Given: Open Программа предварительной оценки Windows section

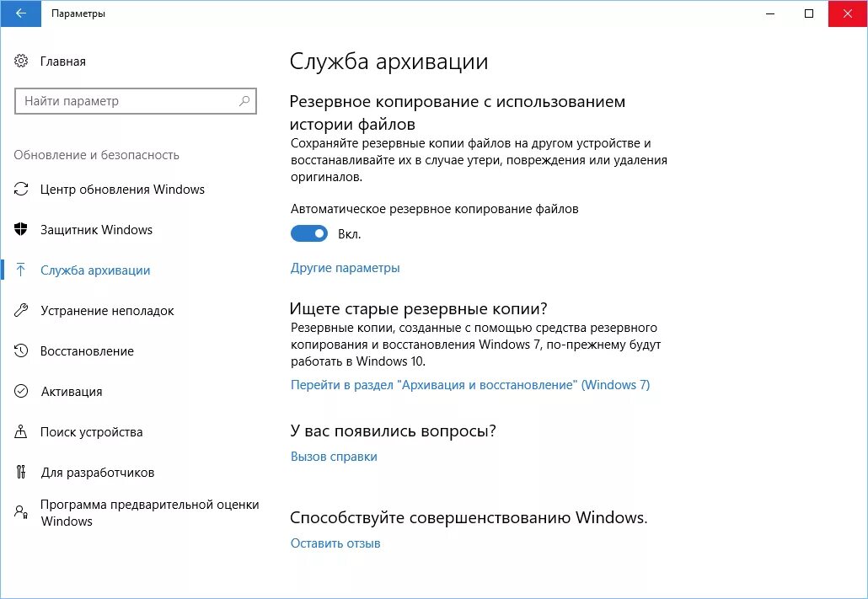Looking at the screenshot, I should tap(149, 512).
